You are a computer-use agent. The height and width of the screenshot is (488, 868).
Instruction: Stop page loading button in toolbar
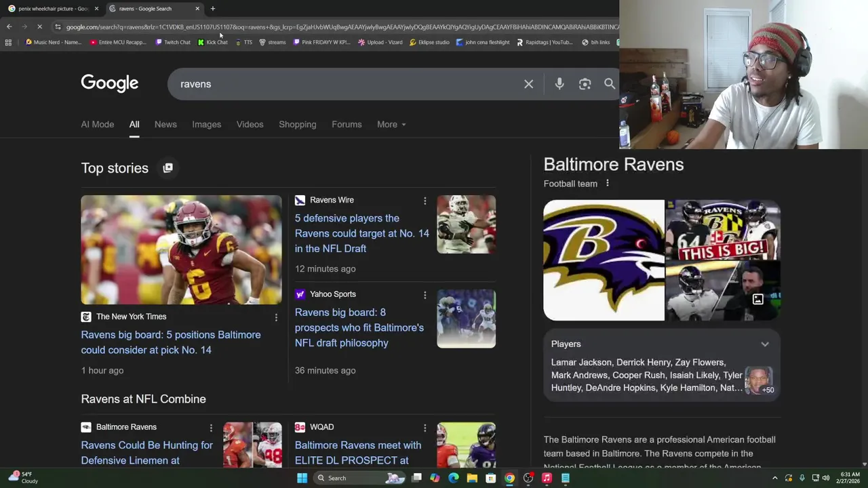tap(39, 26)
